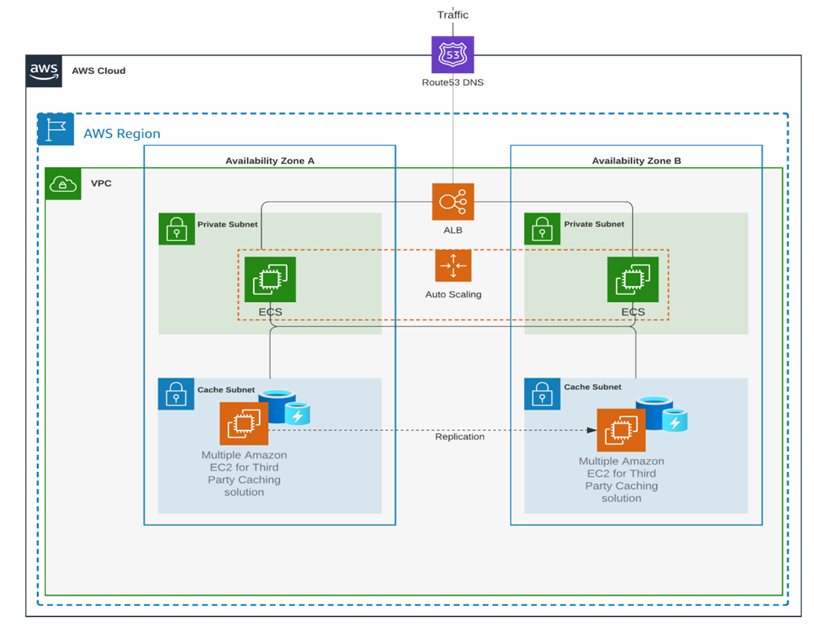This screenshot has height=630, width=814.
Task: Click the Private Subnet lock icon in Zone A
Action: coord(176,229)
